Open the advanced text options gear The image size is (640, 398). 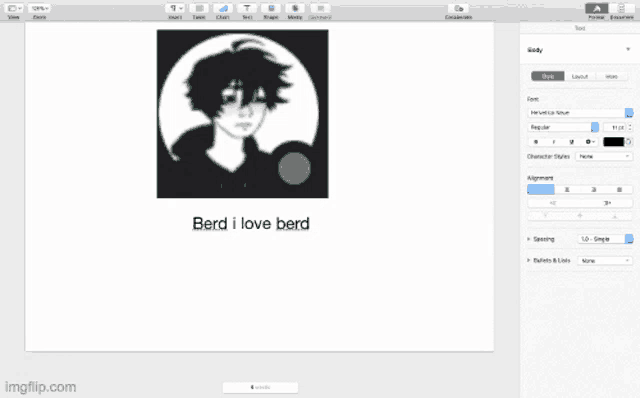[x=590, y=142]
